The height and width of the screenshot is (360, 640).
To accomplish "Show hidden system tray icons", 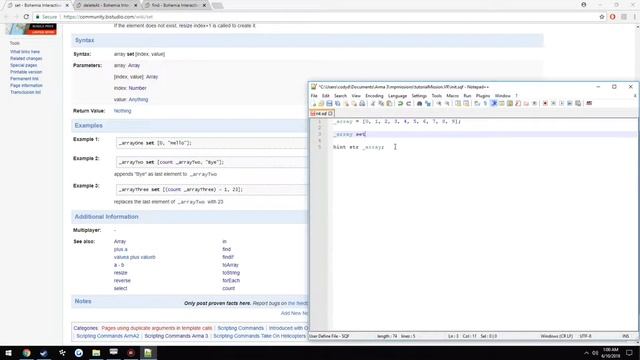I will pos(587,353).
